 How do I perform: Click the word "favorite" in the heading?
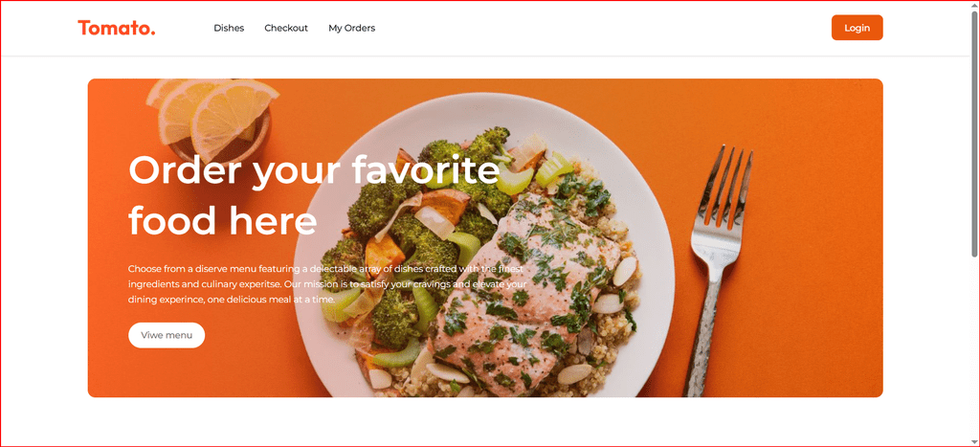(425, 169)
